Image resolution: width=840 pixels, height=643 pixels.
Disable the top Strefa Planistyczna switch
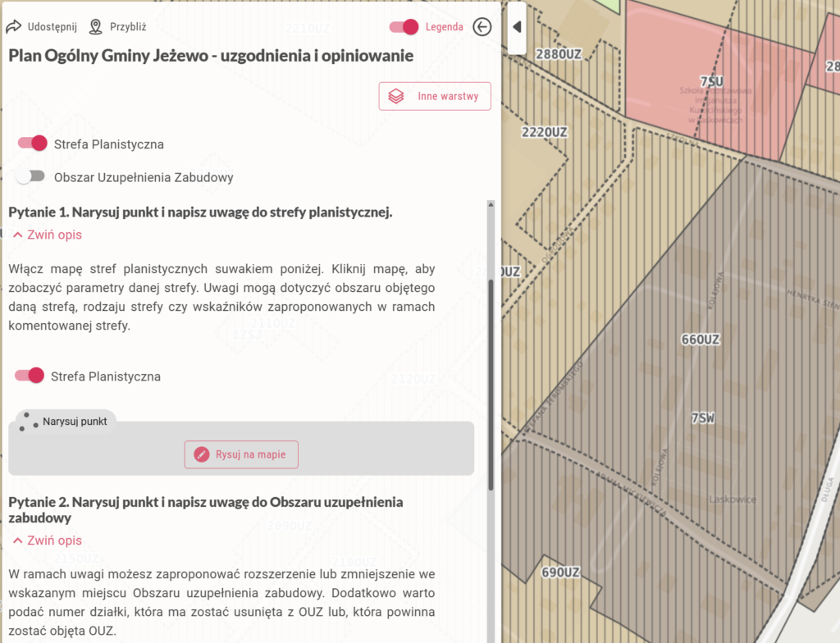(x=32, y=143)
